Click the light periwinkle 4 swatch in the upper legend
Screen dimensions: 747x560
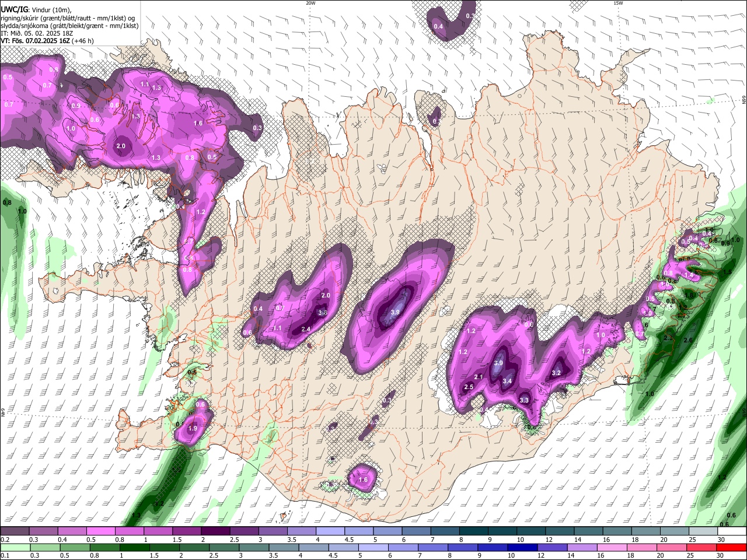click(330, 531)
